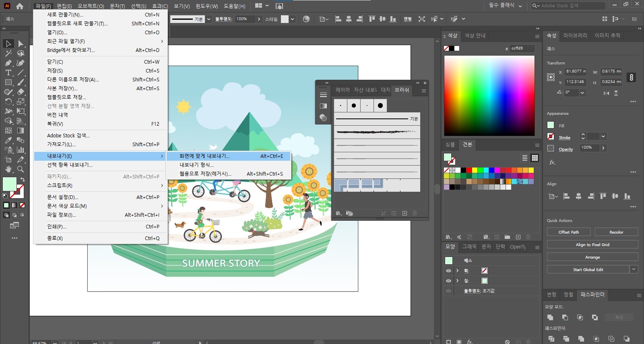The height and width of the screenshot is (344, 644).
Task: Click the Fill color swatch in Appearance
Action: 551,125
